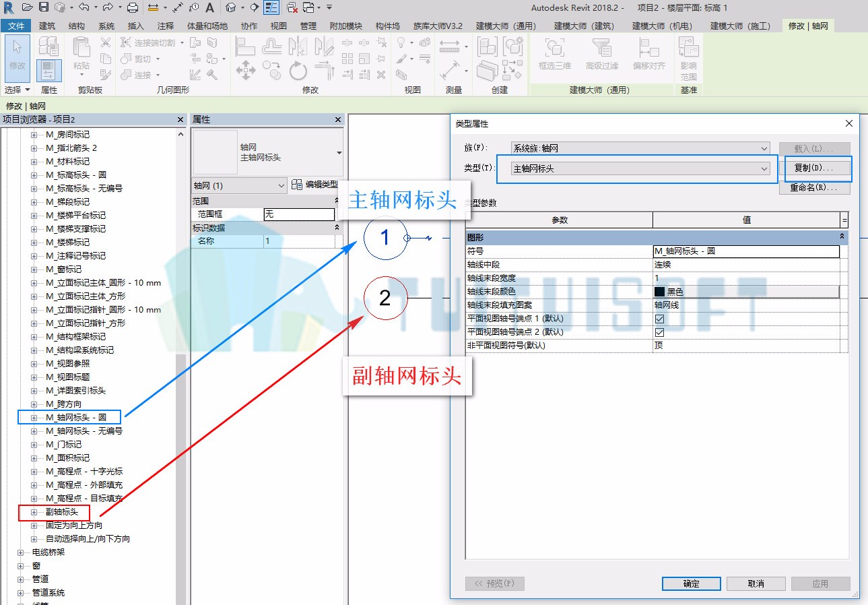The image size is (868, 605).
Task: Expand the 副轴标头 tree node
Action: tap(34, 512)
